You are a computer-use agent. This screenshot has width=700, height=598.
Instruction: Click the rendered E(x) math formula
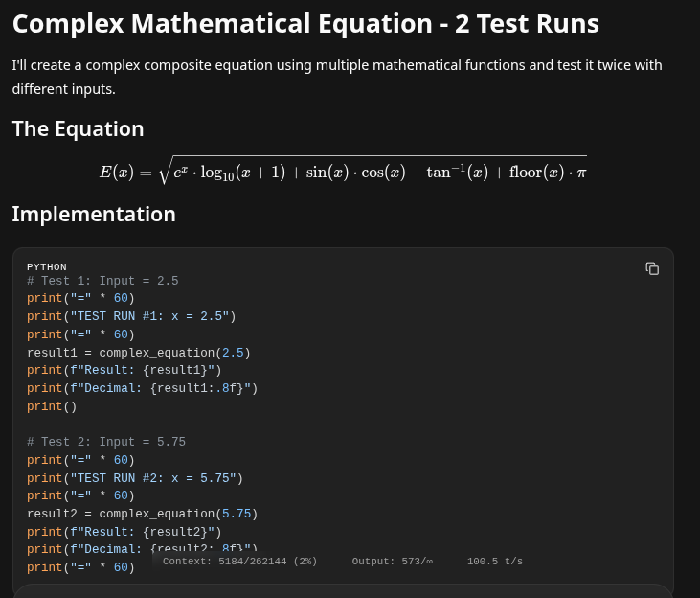(x=343, y=172)
